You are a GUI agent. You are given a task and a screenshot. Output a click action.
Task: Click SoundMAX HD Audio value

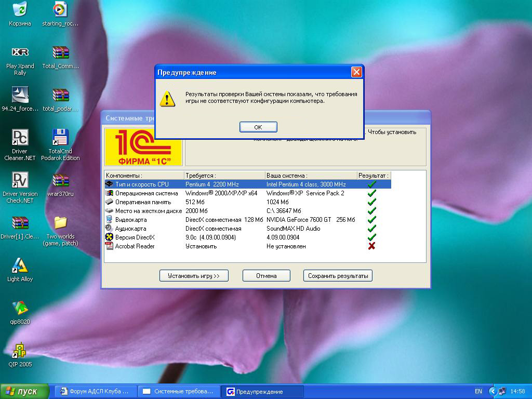294,229
